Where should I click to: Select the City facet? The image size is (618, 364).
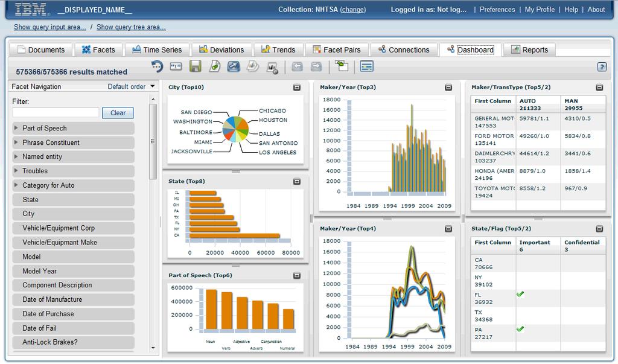(73, 214)
